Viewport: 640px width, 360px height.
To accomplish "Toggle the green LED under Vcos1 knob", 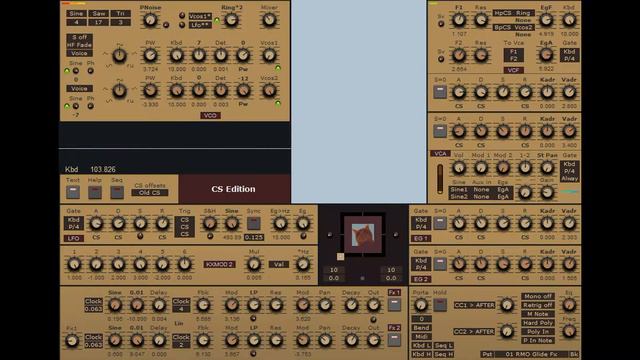I will 278,68.
